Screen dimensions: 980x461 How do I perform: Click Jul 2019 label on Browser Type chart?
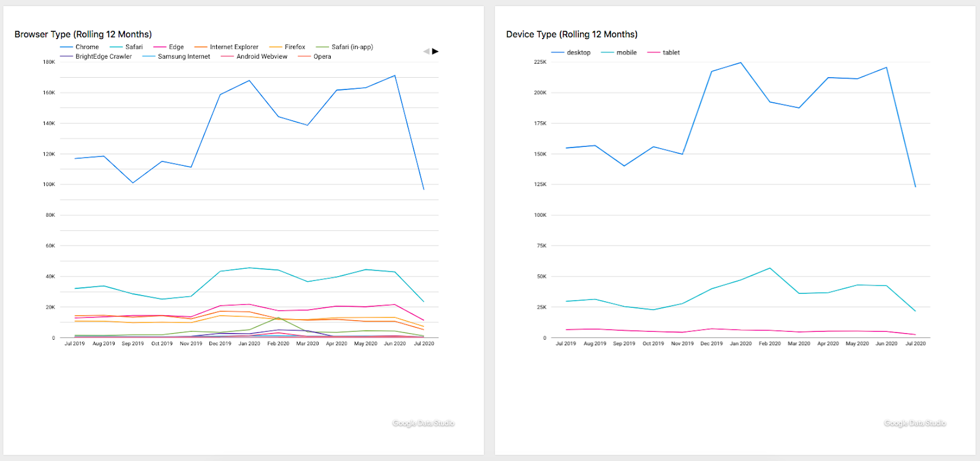(x=75, y=343)
